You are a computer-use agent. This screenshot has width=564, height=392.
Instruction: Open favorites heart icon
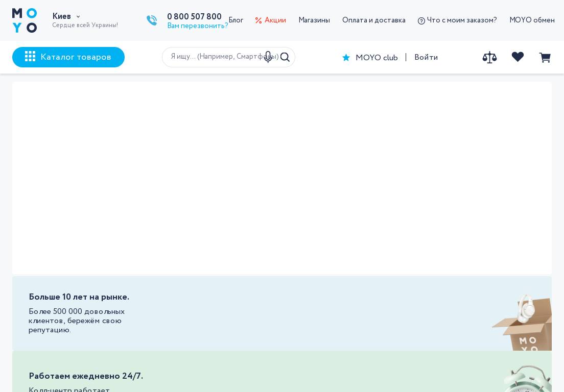coord(518,57)
